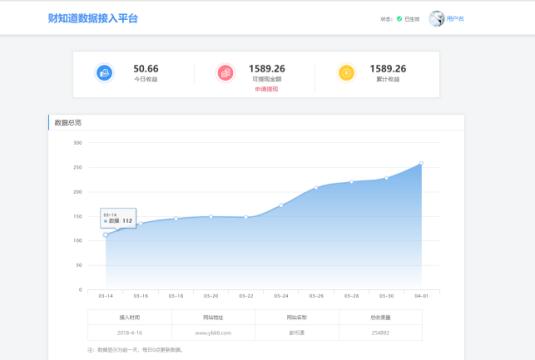Click the access time column header
Screen dimensions: 535x360
pos(130,317)
